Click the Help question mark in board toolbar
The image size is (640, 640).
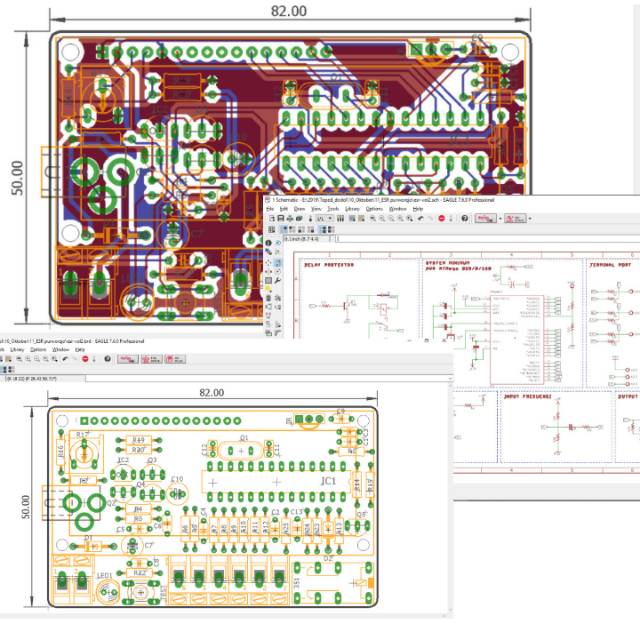109,358
